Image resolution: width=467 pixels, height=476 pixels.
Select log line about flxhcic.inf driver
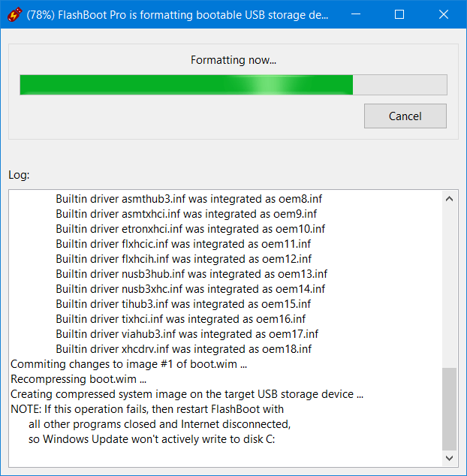[x=183, y=244]
